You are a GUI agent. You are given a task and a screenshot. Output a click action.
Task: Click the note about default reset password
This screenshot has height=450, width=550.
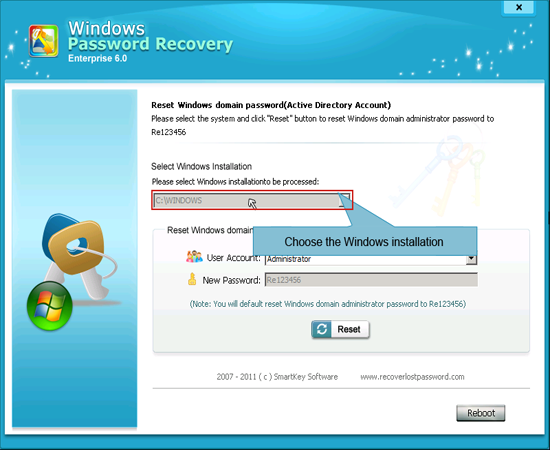click(328, 304)
